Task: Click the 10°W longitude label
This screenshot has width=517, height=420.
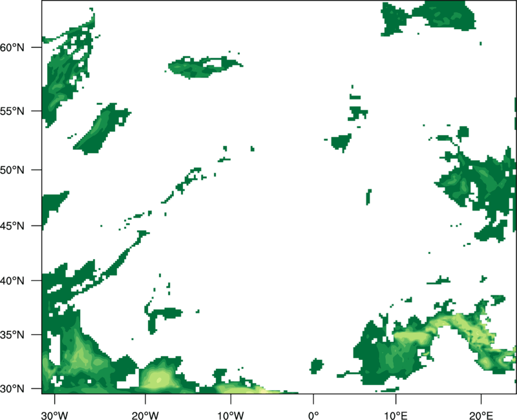Action: click(x=231, y=415)
